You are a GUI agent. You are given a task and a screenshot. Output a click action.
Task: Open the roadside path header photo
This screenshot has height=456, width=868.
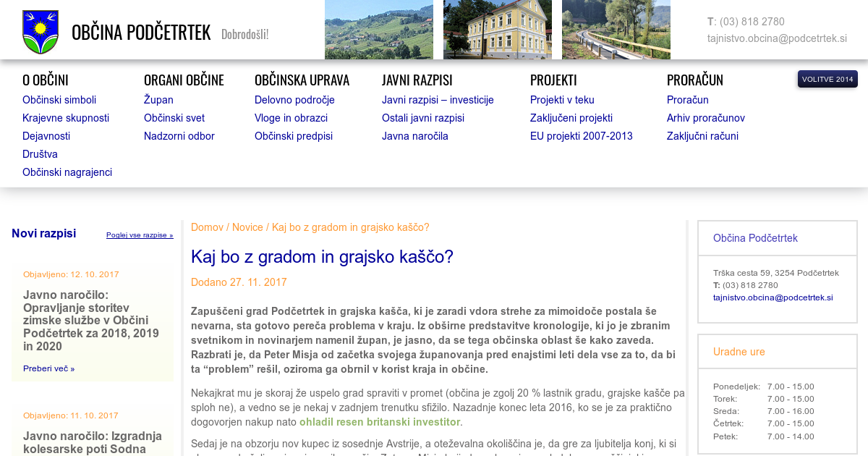click(x=616, y=30)
